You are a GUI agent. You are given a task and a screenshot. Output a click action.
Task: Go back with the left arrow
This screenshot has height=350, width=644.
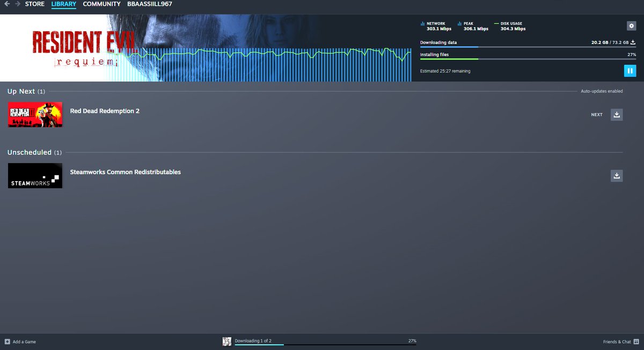coord(7,4)
